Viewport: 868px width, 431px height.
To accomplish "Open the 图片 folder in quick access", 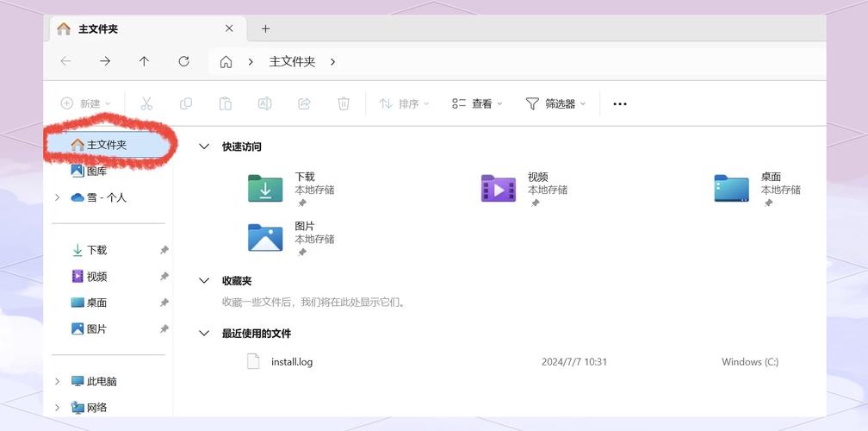I will [x=291, y=238].
